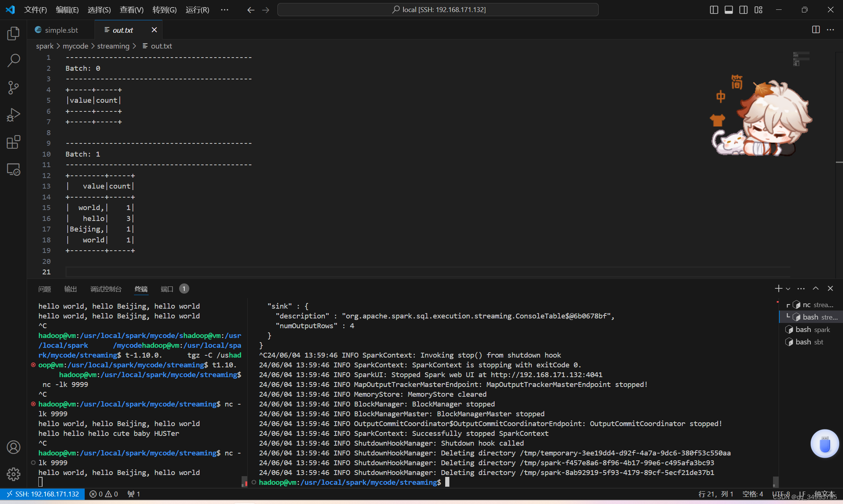Toggle secondary side bar layout button

coord(743,10)
